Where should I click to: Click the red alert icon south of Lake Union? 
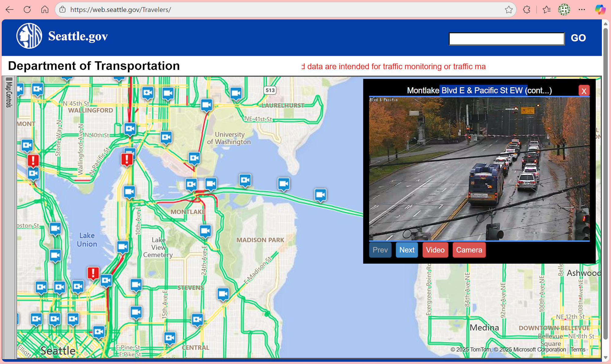pyautogui.click(x=93, y=272)
